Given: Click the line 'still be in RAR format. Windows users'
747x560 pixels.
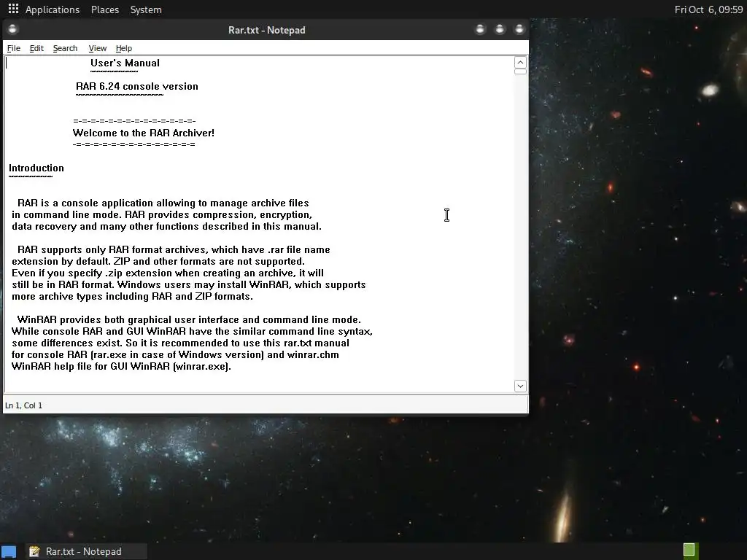Looking at the screenshot, I should pos(189,285).
